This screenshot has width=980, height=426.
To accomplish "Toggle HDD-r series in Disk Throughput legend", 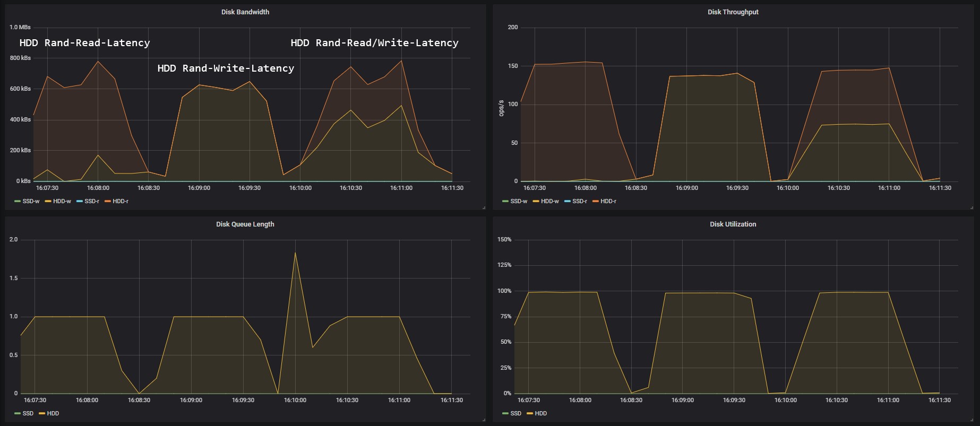I will pyautogui.click(x=605, y=202).
